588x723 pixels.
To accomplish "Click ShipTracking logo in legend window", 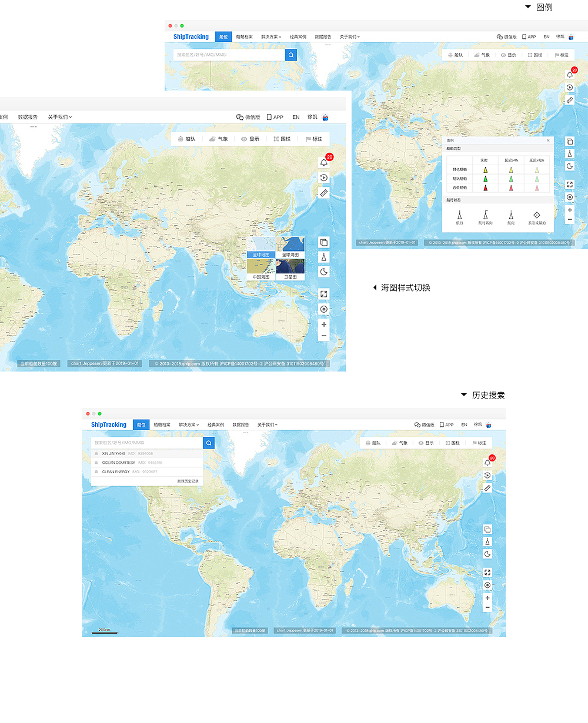I will pyautogui.click(x=191, y=36).
